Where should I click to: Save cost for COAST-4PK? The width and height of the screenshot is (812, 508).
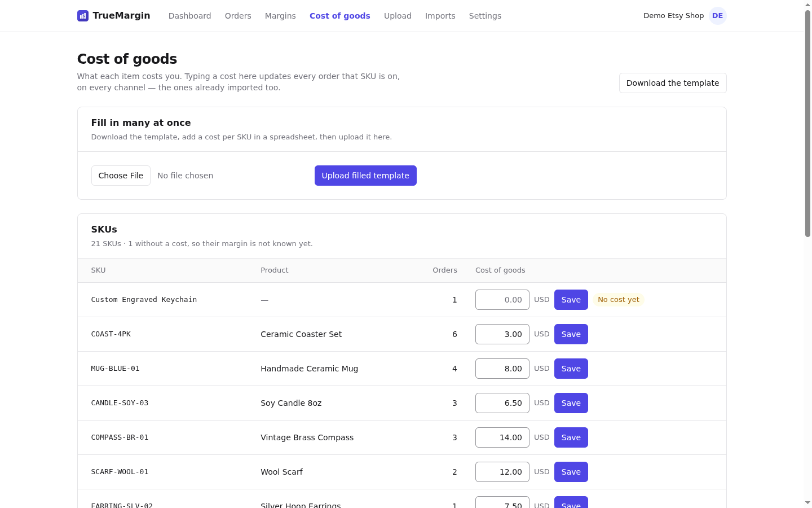click(571, 334)
